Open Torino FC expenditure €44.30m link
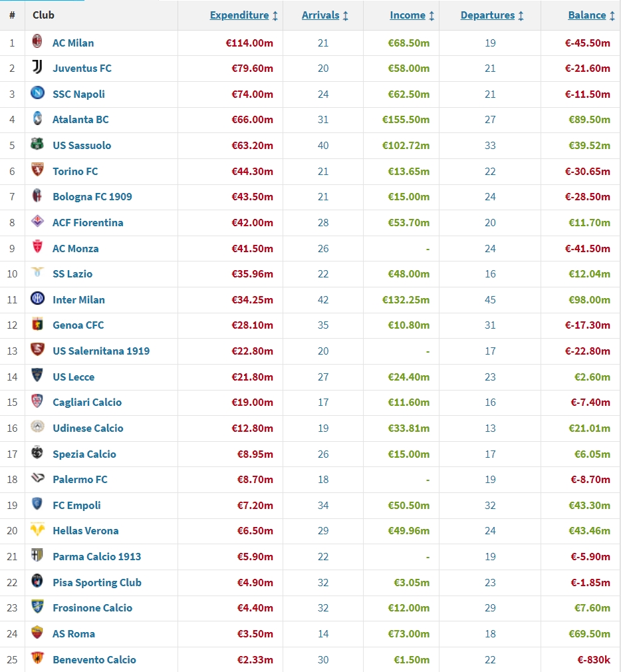 point(252,172)
